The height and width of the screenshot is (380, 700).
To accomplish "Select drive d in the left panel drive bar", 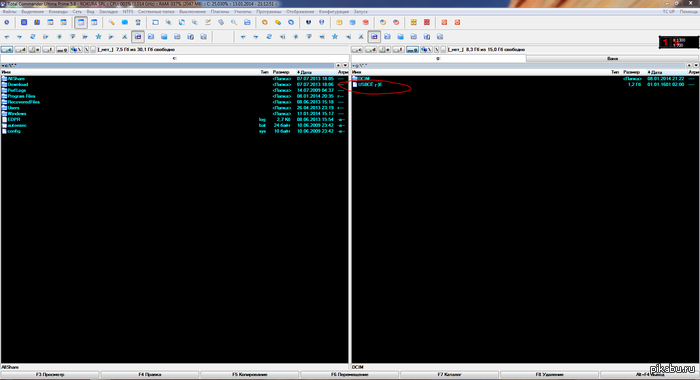I will coord(21,50).
